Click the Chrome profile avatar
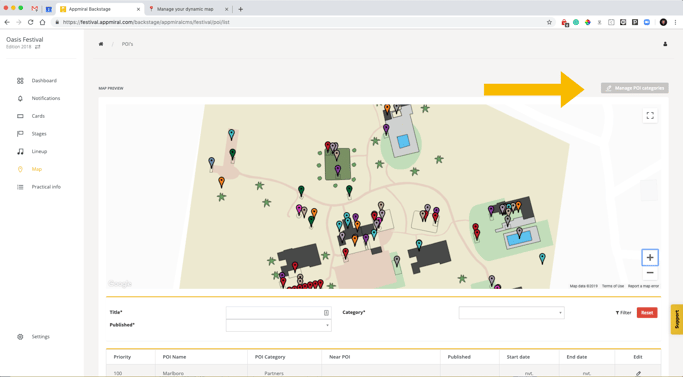683x377 pixels. tap(663, 22)
